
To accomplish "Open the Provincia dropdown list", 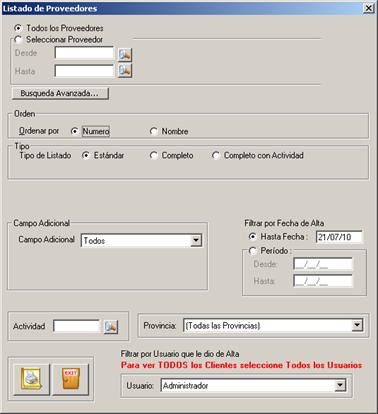I will pyautogui.click(x=357, y=325).
